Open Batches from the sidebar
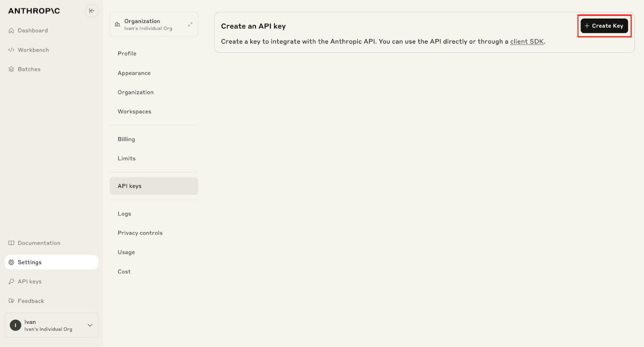 (x=28, y=69)
